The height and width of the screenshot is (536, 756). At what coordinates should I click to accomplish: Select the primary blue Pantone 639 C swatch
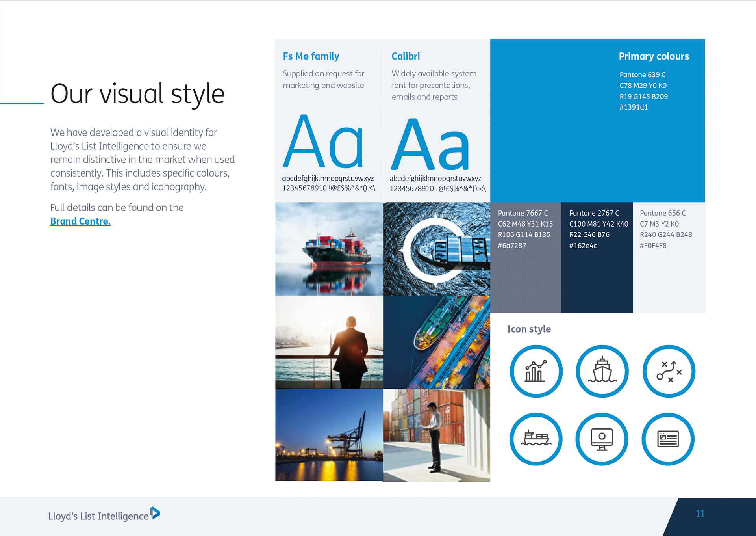597,121
